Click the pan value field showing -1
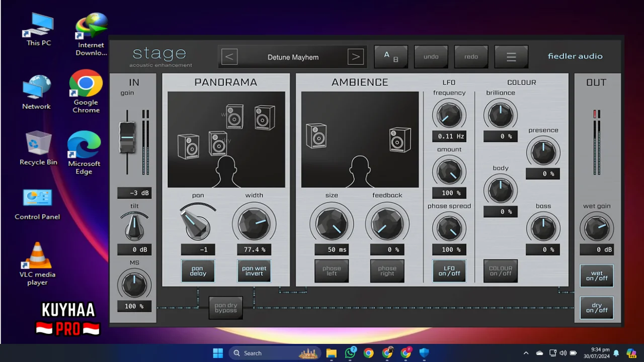Image resolution: width=644 pixels, height=362 pixels. click(x=198, y=249)
